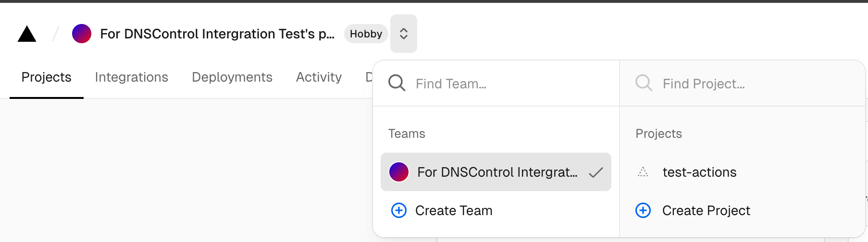The image size is (868, 242).
Task: Go to the Activity tab
Action: 319,77
